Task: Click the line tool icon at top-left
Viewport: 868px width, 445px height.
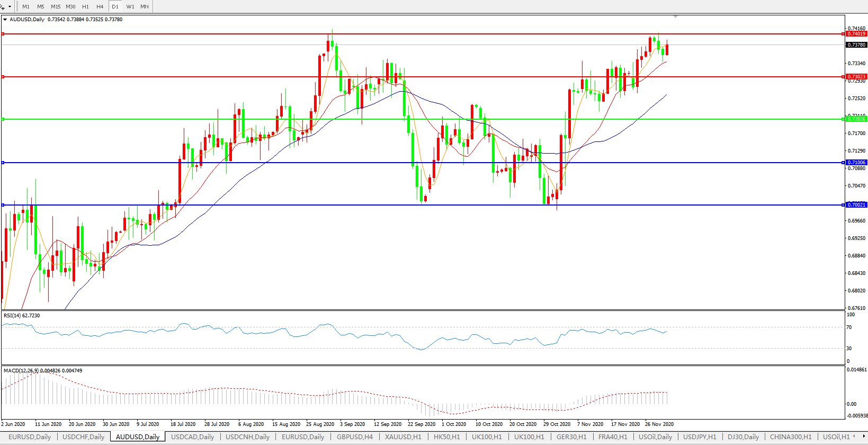Action: click(x=3, y=6)
